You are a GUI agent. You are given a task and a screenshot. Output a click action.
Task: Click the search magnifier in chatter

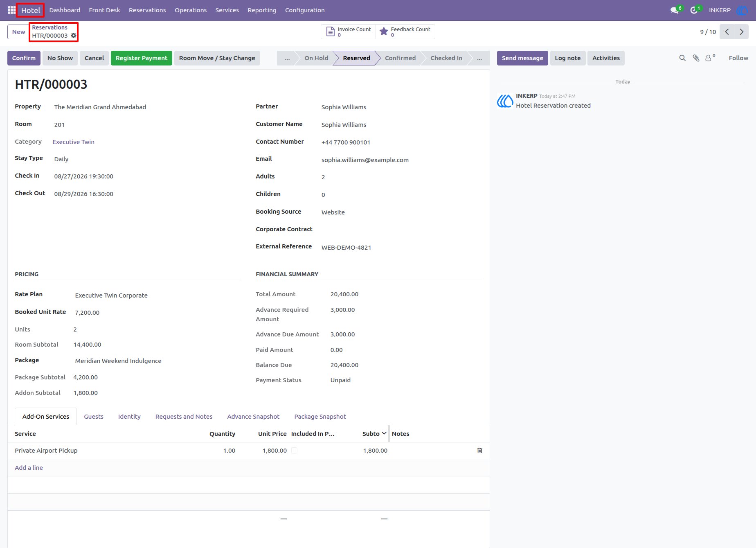(x=682, y=58)
